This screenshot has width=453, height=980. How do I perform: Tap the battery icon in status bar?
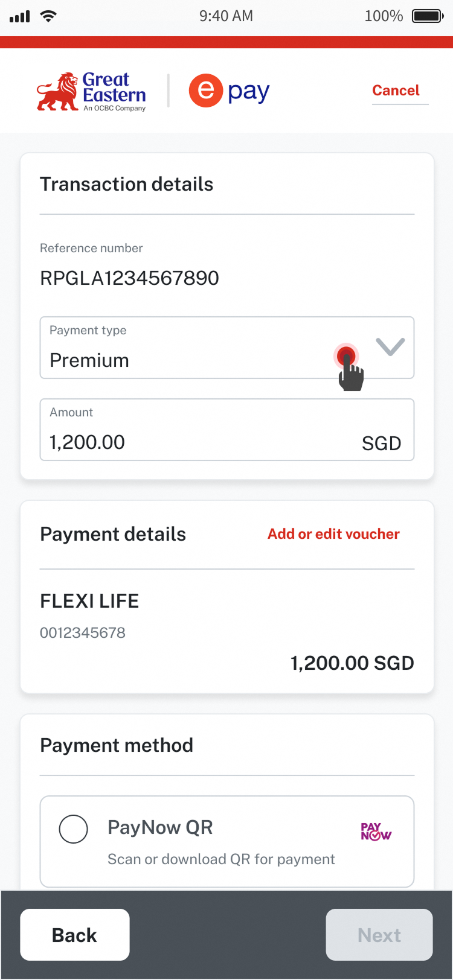pos(428,16)
